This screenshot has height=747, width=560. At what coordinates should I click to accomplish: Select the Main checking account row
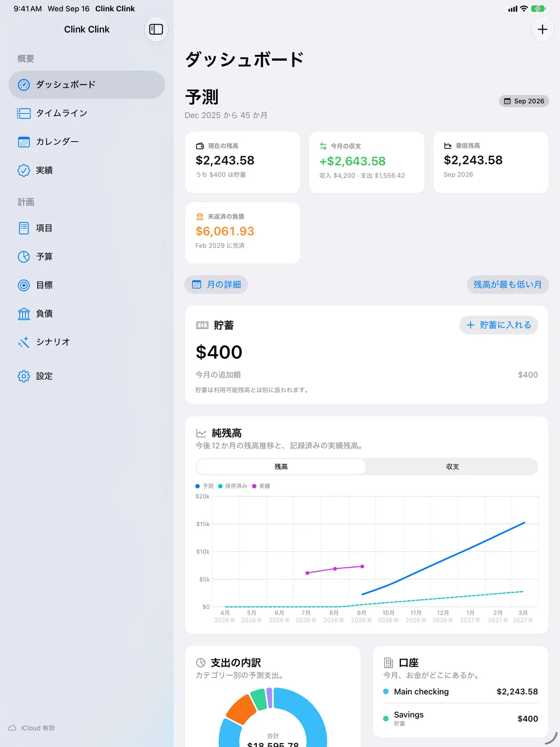pyautogui.click(x=460, y=692)
